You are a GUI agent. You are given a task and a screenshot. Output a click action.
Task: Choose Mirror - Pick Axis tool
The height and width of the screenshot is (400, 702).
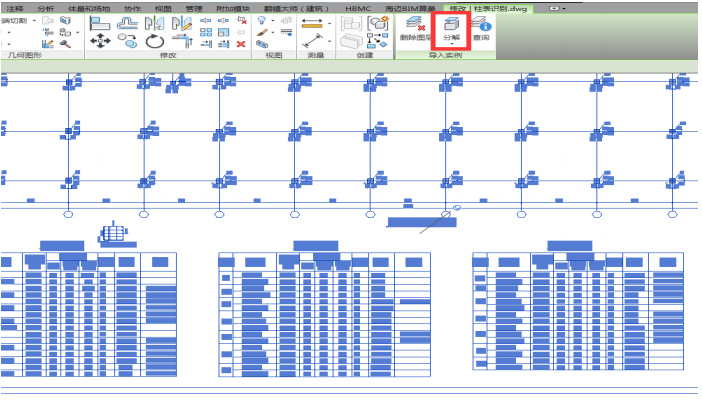tap(154, 23)
